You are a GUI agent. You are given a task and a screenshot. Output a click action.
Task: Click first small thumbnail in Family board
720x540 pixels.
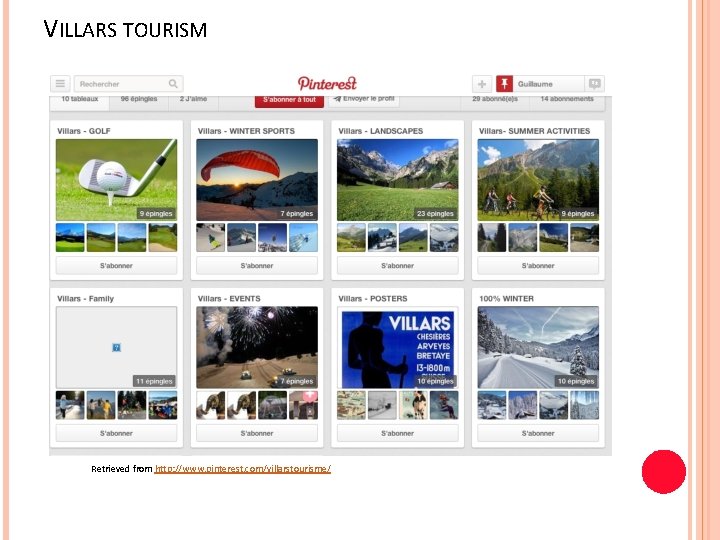70,405
